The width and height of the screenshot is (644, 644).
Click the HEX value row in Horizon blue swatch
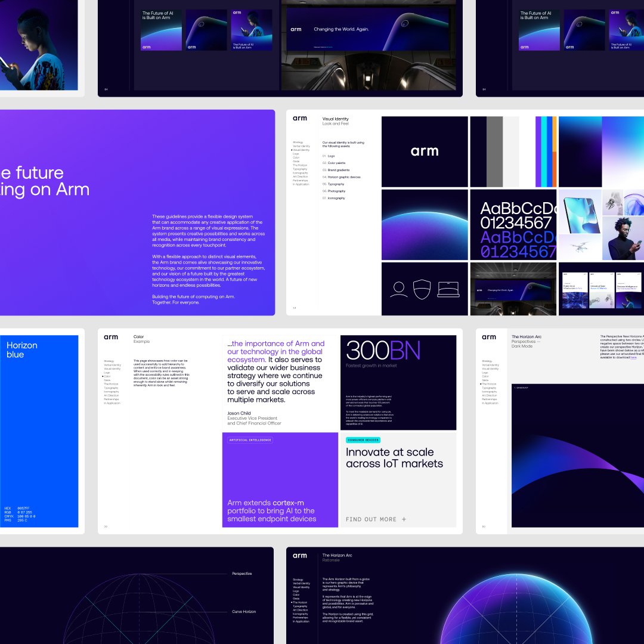pyautogui.click(x=17, y=509)
